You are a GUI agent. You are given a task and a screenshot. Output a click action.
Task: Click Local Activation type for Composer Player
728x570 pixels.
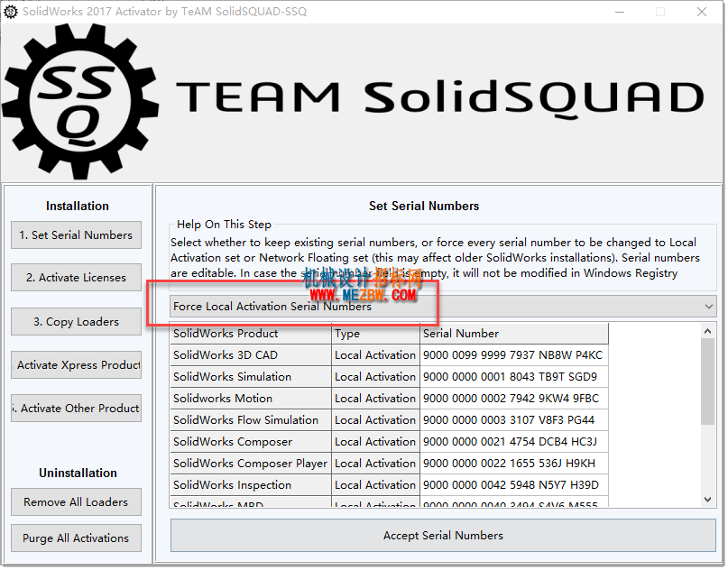[x=375, y=464]
